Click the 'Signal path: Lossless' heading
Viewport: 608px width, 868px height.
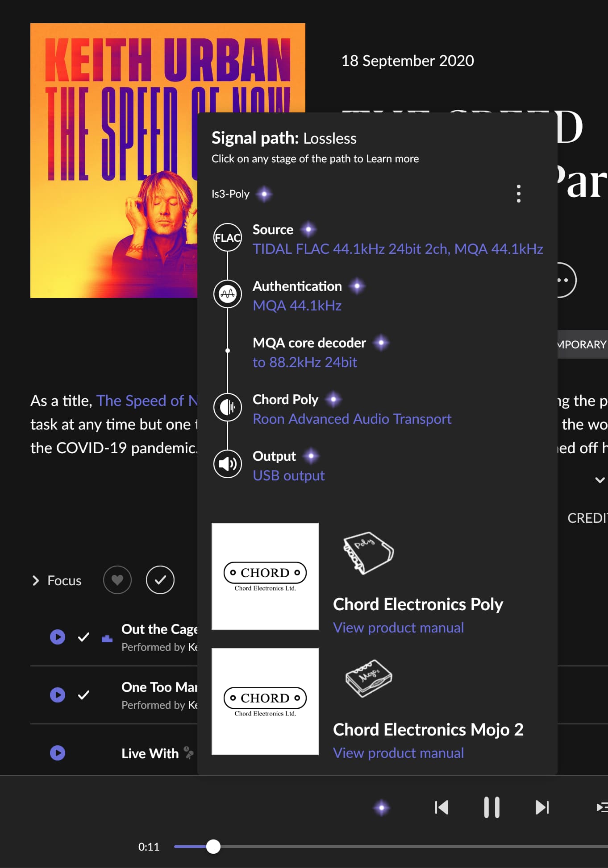coord(284,138)
